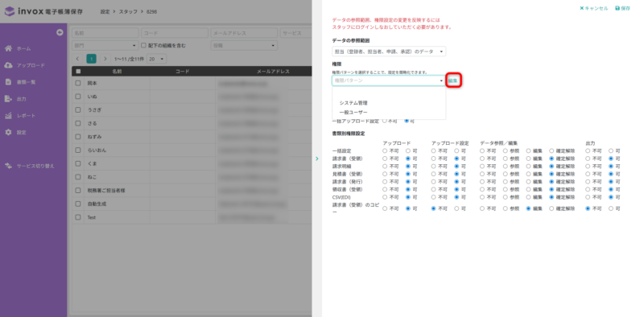Open the ホーム home icon in the sidebar
Screen dimensions: 644x317
8,48
